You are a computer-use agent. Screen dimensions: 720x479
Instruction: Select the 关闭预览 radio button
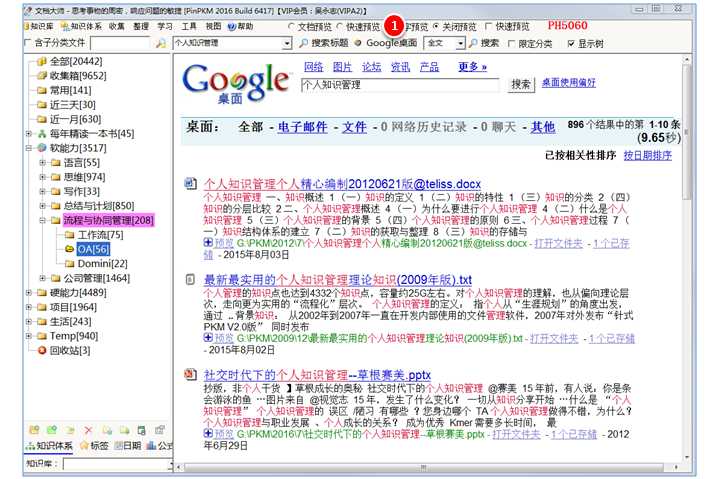pos(436,27)
